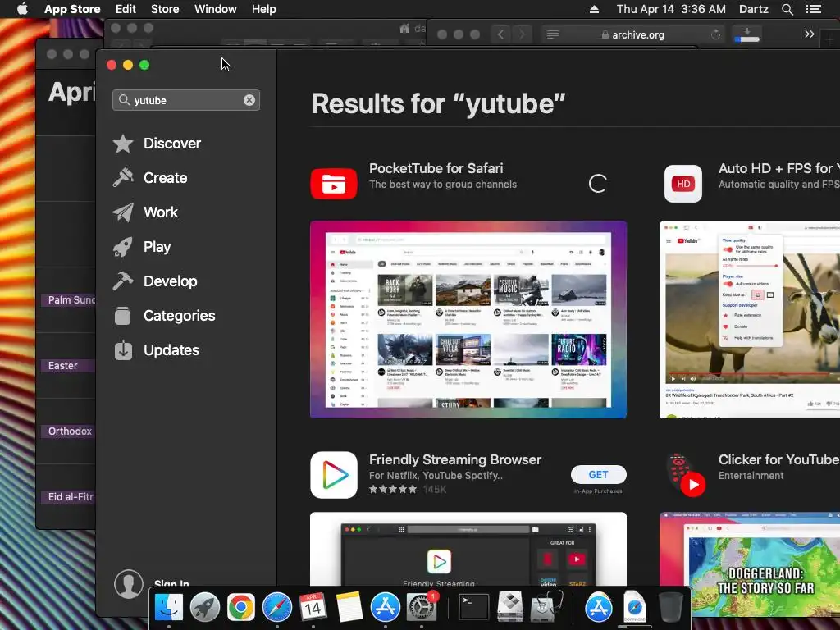Open the Develop section hammer icon
The image size is (840, 630).
pyautogui.click(x=123, y=281)
